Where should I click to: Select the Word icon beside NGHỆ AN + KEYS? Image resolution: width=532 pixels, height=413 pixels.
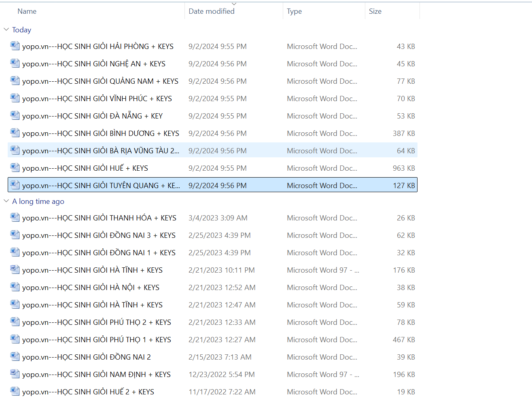[15, 63]
